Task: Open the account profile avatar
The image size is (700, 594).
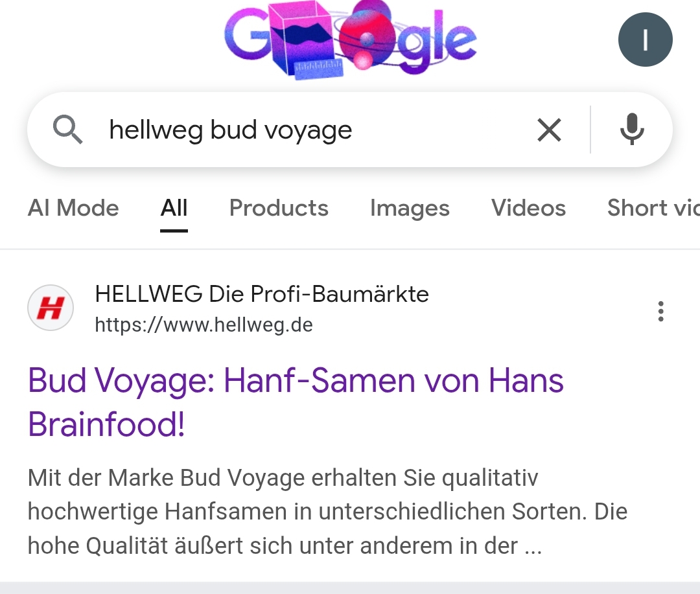Action: pyautogui.click(x=645, y=40)
